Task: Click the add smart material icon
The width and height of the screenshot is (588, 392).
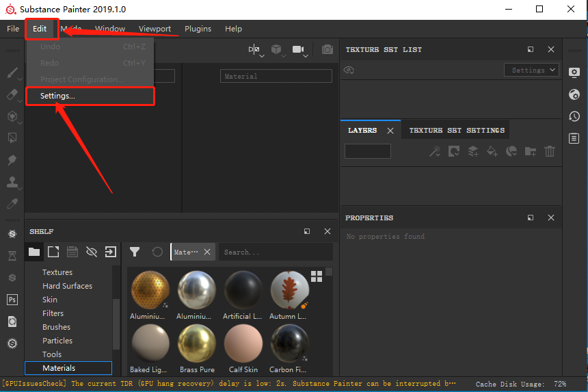Action: point(511,151)
